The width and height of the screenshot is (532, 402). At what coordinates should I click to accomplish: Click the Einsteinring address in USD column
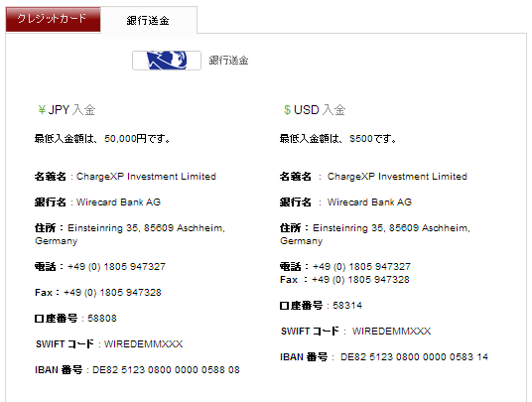point(375,234)
